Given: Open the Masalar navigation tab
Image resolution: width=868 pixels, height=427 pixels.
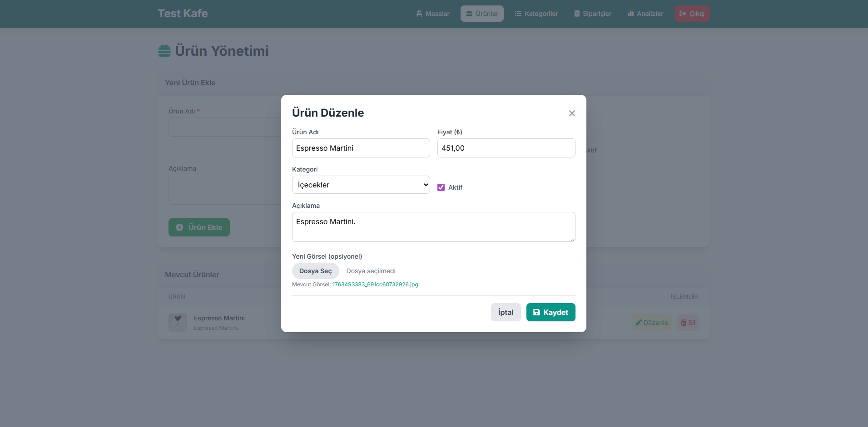Looking at the screenshot, I should [x=432, y=14].
